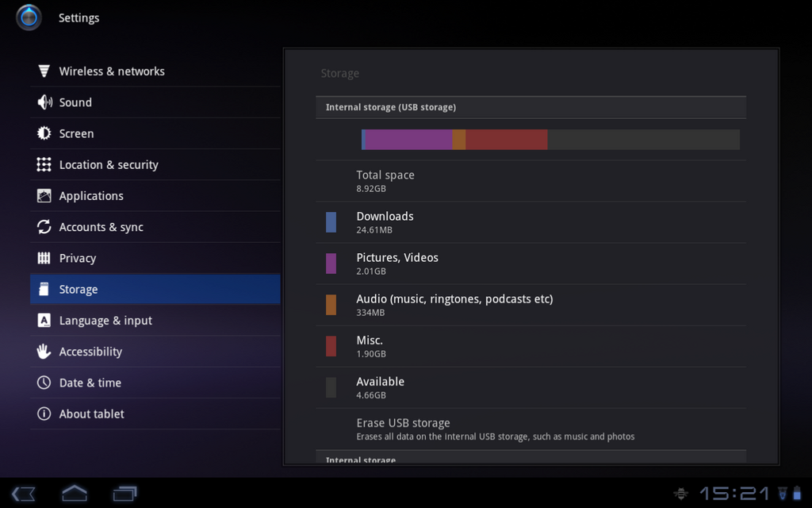Select the Pictures, Videos storage entry
The width and height of the screenshot is (812, 508).
coord(531,263)
